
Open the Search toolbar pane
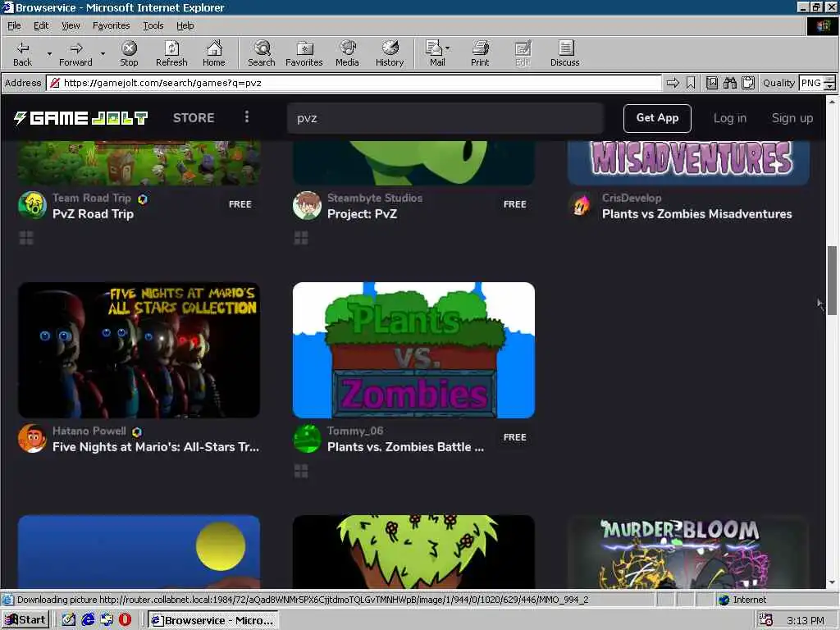262,53
